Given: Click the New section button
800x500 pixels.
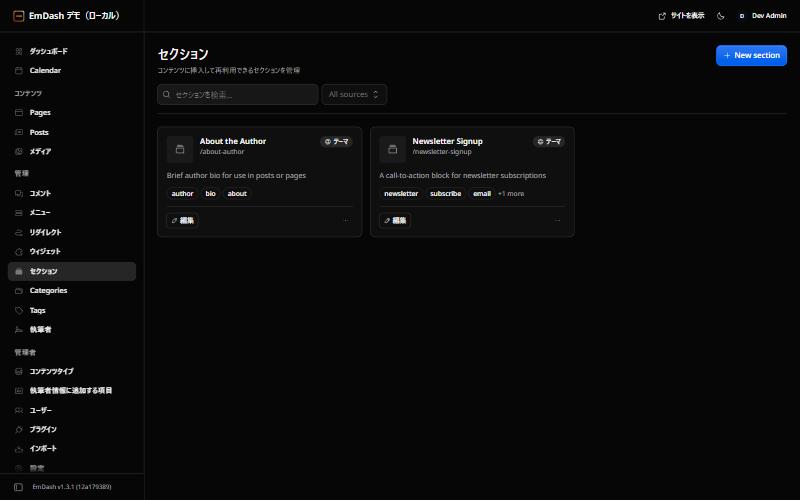Looking at the screenshot, I should pyautogui.click(x=751, y=56).
